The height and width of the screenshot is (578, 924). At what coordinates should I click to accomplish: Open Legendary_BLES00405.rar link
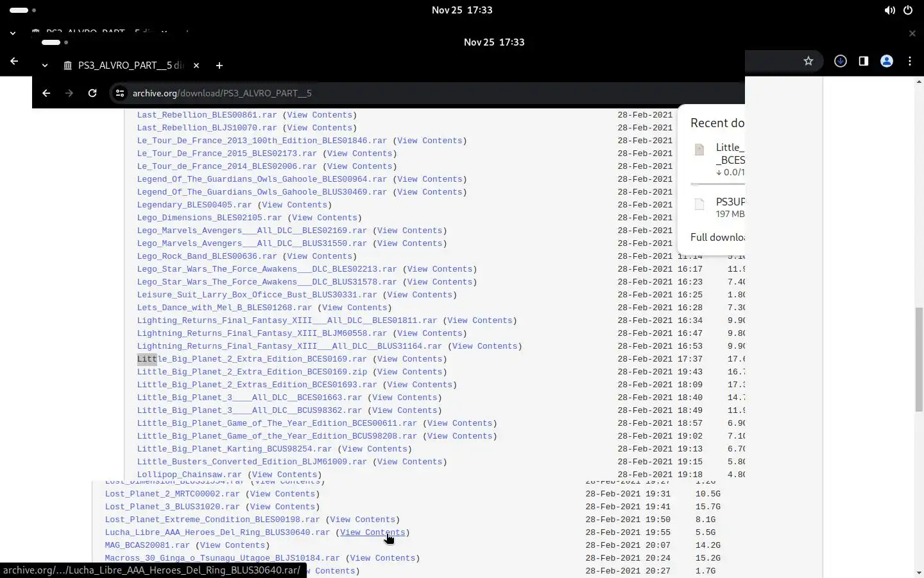coord(194,205)
